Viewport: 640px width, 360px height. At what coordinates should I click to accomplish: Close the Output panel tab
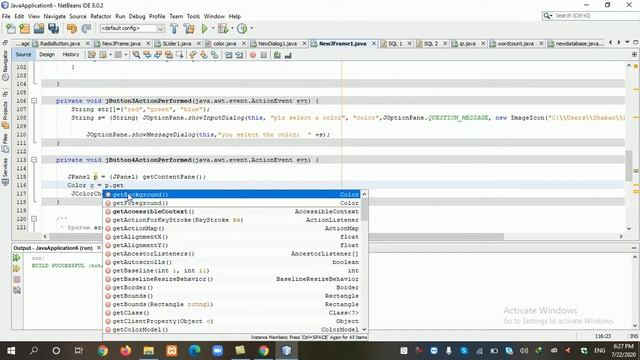(99, 248)
